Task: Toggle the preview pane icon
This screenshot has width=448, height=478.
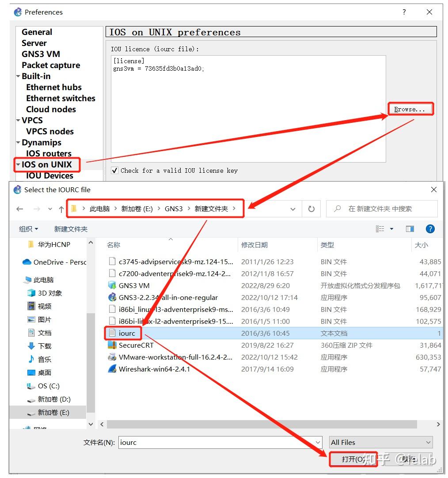Action: 410,229
